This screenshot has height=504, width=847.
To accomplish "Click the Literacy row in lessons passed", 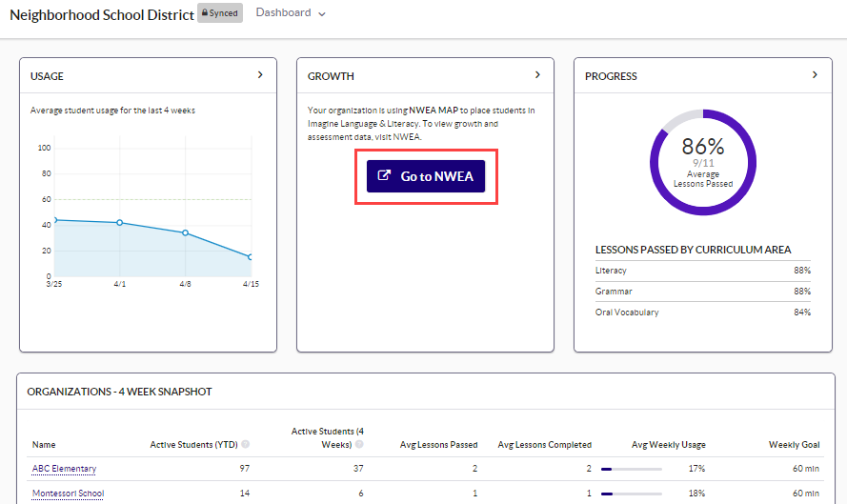I will click(x=702, y=271).
